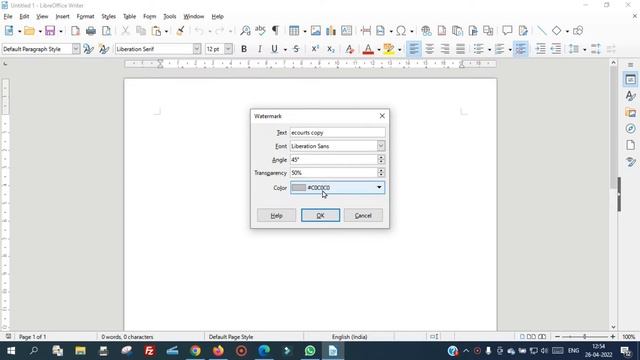The image size is (640, 360).
Task: Click the Print icon
Action: coord(91,31)
